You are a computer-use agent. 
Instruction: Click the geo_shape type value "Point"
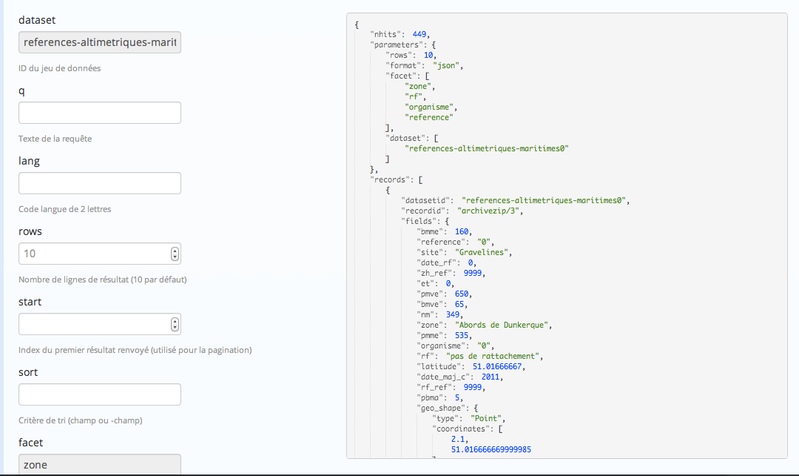pos(486,418)
